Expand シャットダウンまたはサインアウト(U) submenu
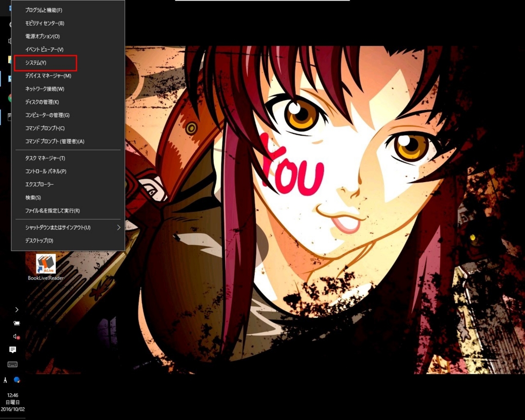The height and width of the screenshot is (420, 525). (x=68, y=227)
